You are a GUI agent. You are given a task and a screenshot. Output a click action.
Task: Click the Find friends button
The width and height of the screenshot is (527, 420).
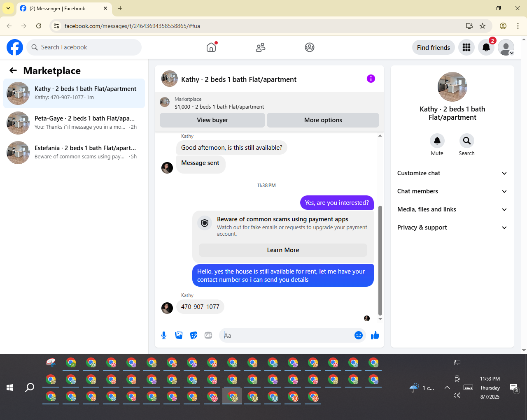point(434,47)
